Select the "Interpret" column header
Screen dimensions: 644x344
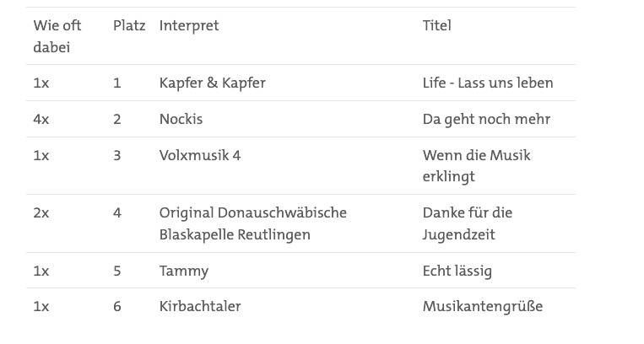188,25
